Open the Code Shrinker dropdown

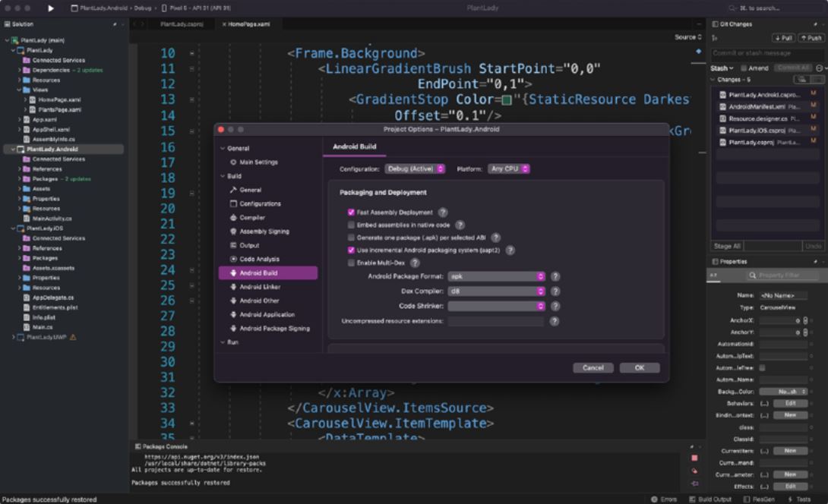(497, 306)
